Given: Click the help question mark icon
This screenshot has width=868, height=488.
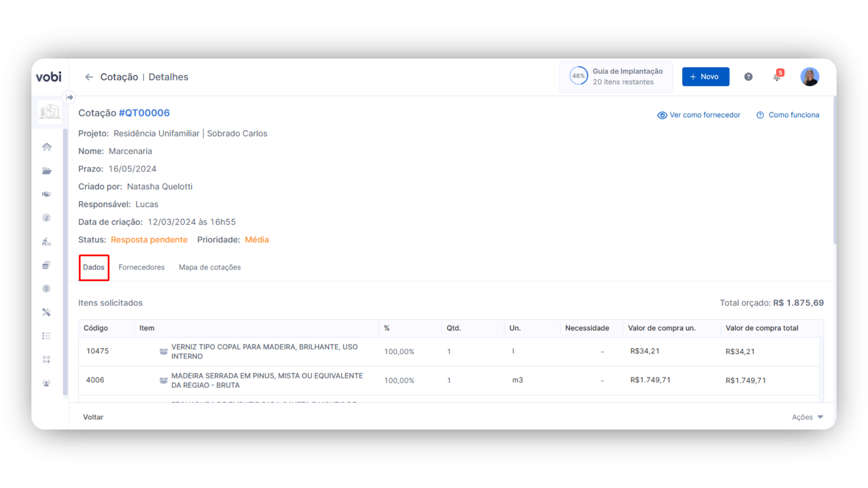Looking at the screenshot, I should (x=748, y=77).
